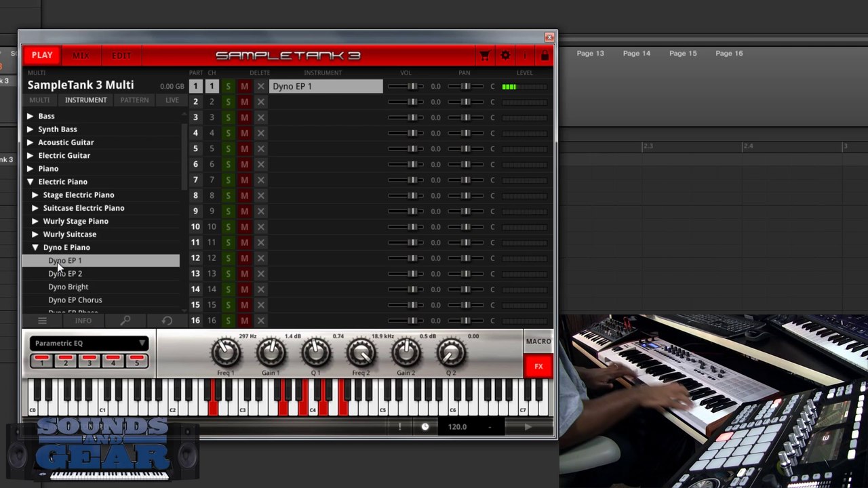Toggle effect slot 3
Viewport: 868px width, 488px height.
point(89,360)
